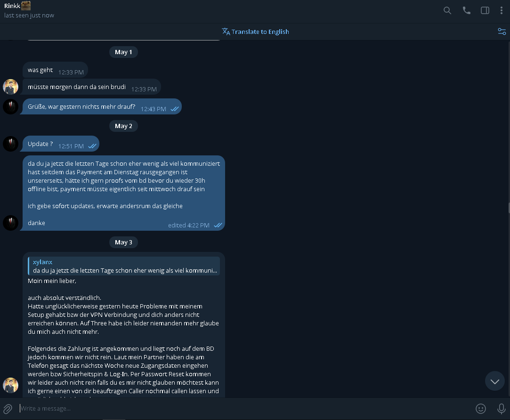Screen dimensions: 510x420
Task: Open Rinkk's avatar beside the 12:33 PM message
Action: point(11,87)
